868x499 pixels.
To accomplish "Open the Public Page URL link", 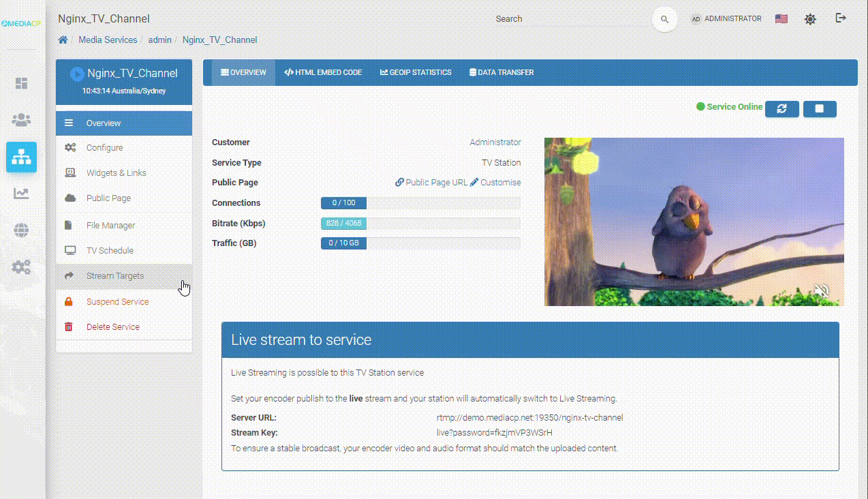I will pos(431,183).
